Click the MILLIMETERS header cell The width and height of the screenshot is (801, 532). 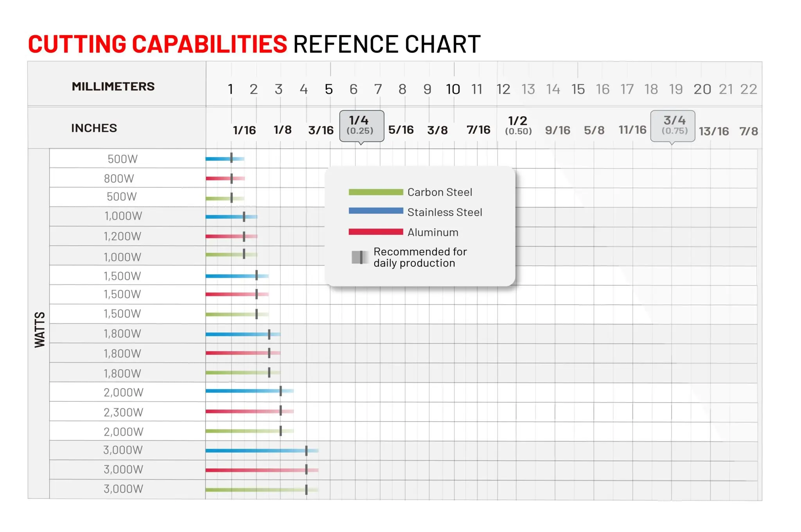[x=113, y=86]
